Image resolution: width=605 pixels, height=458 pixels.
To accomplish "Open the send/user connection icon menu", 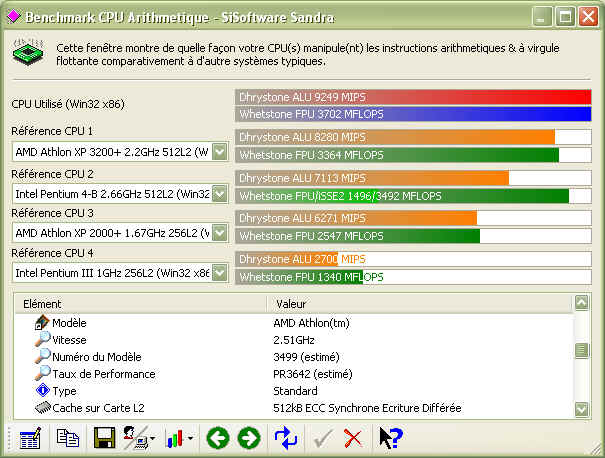I will pos(136,438).
